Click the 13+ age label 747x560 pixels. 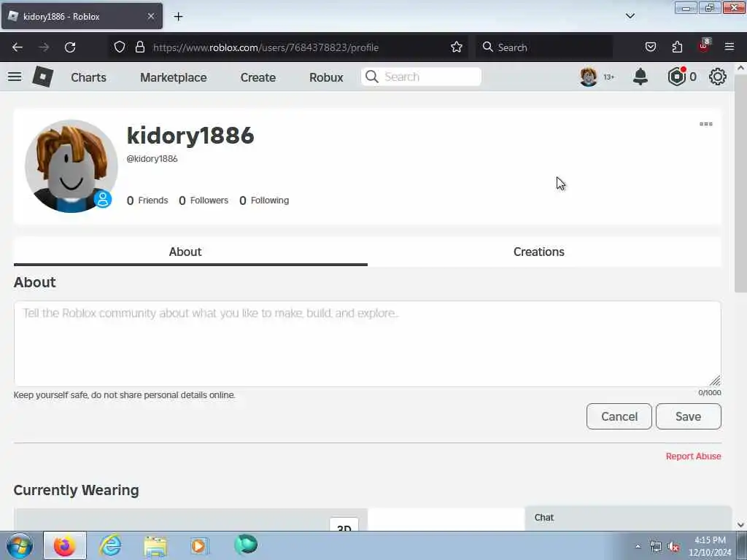pyautogui.click(x=609, y=77)
